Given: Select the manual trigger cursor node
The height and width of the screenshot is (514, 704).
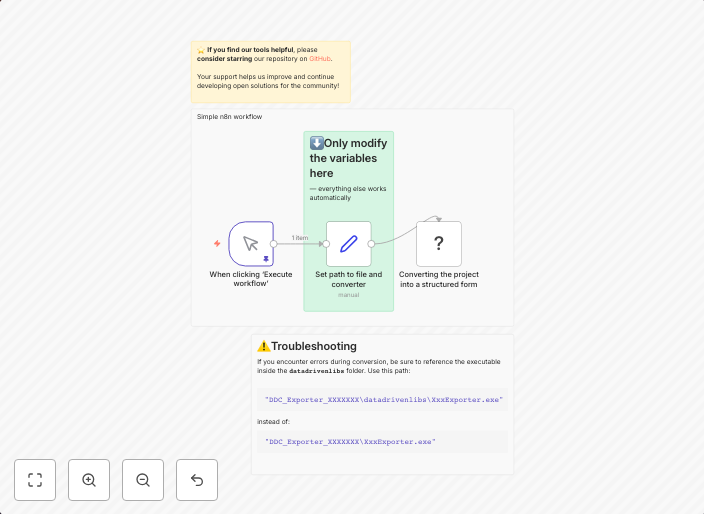Looking at the screenshot, I should click(x=250, y=243).
